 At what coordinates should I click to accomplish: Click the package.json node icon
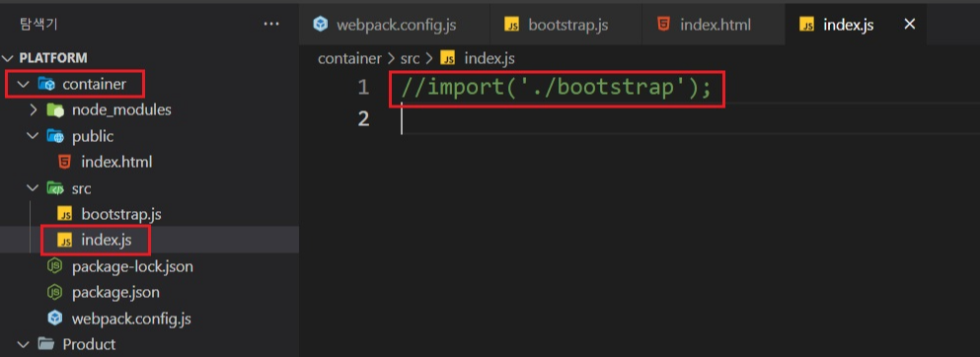click(55, 293)
